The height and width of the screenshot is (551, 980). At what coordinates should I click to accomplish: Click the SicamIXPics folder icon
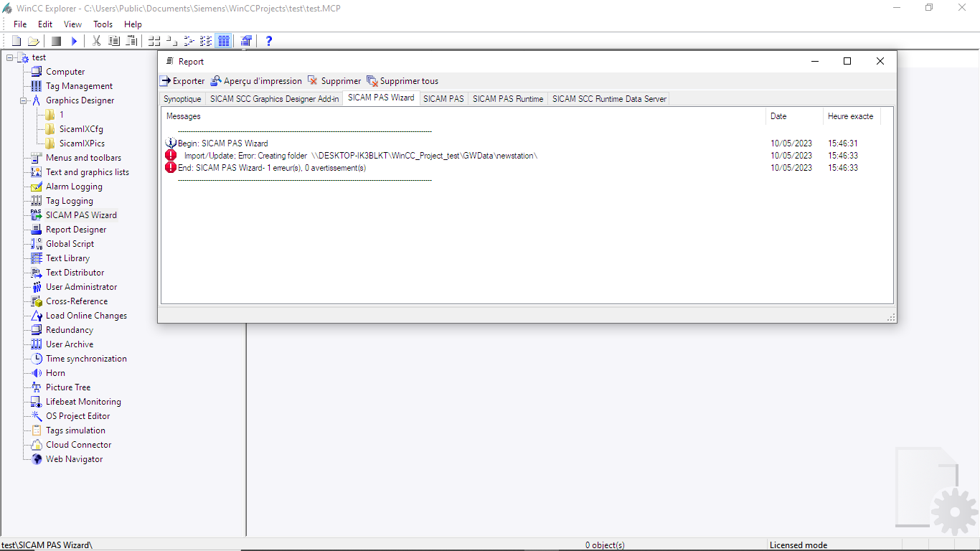click(50, 143)
